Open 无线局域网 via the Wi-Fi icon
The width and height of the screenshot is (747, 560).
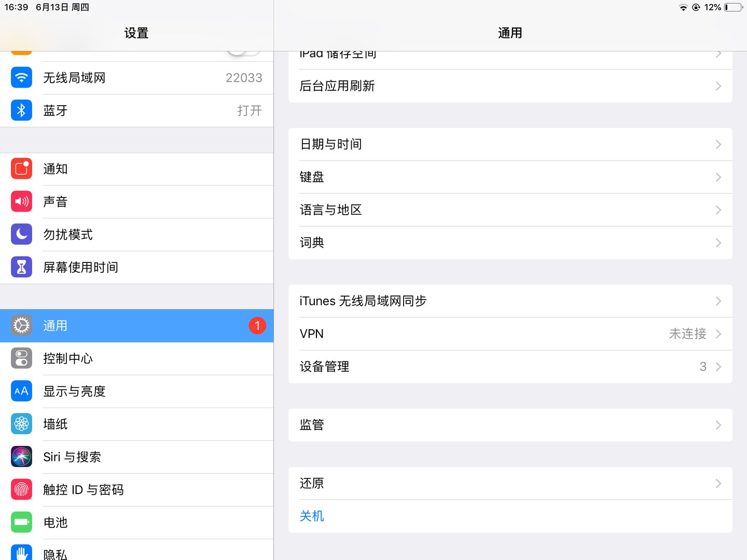(21, 77)
